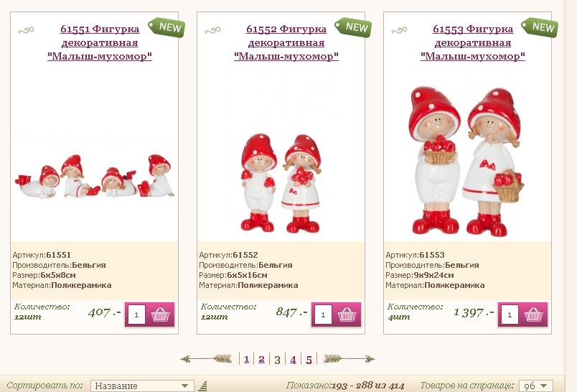Open the Название sort dropdown
Screen dimensions: 577x392
point(142,386)
